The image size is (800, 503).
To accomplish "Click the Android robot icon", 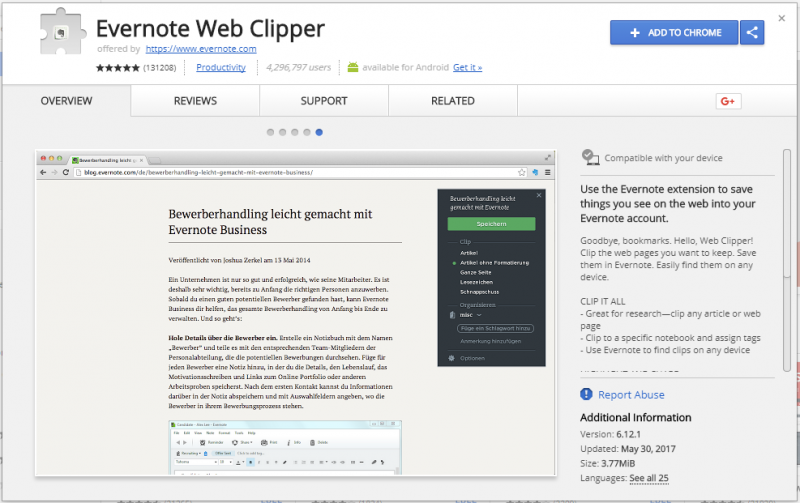I will point(353,67).
